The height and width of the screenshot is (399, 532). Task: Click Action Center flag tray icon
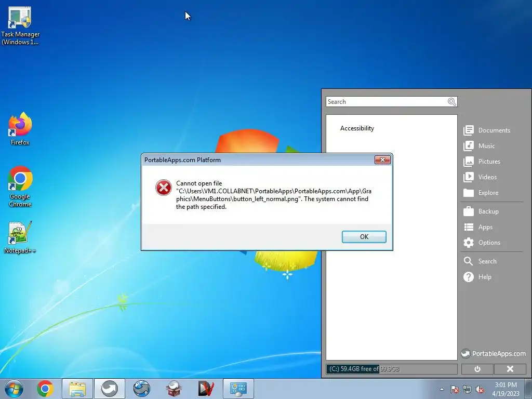454,389
